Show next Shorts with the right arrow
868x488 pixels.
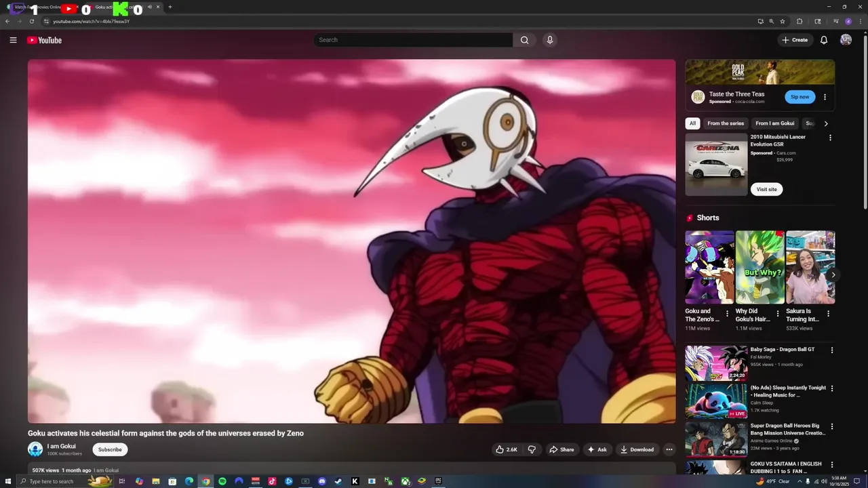[833, 274]
